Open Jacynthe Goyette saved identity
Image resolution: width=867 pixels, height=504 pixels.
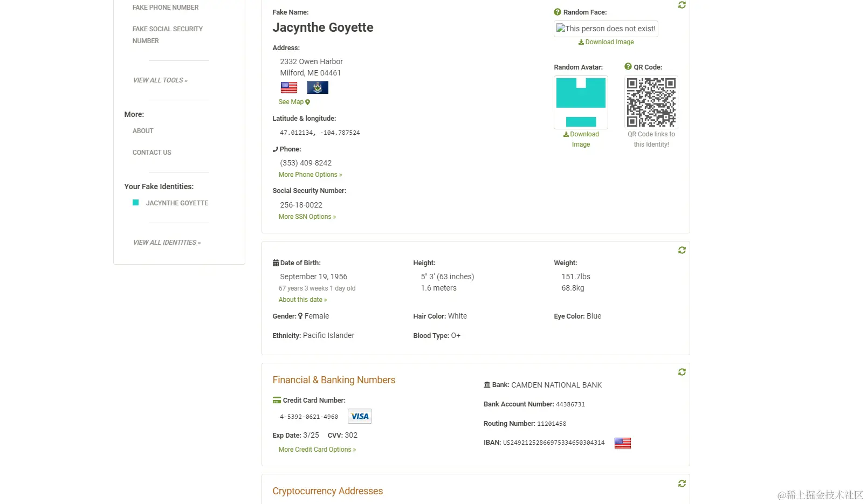[x=177, y=203]
